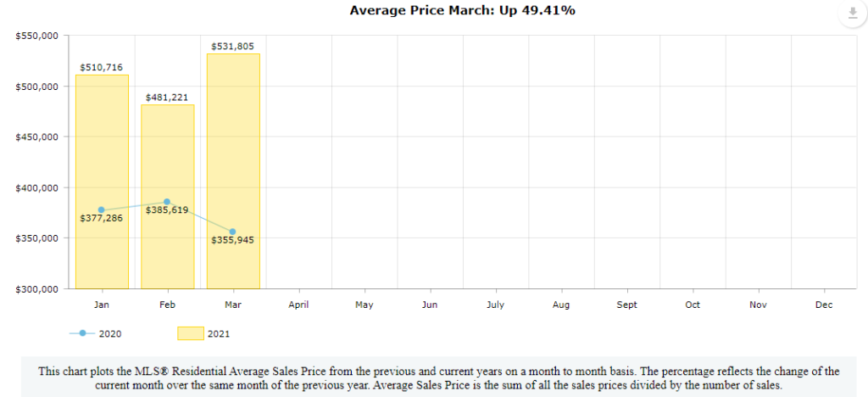Click the $510,716 bar value label
This screenshot has width=868, height=397.
tap(102, 67)
